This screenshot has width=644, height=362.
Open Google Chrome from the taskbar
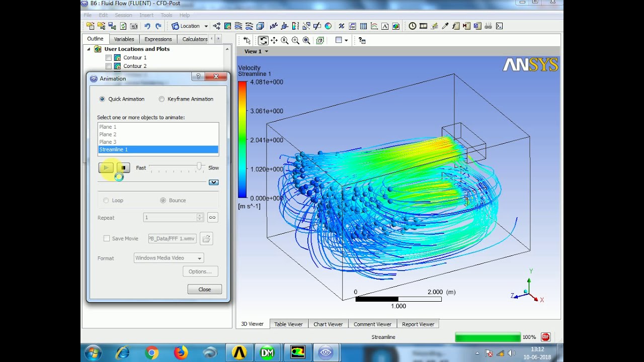point(151,353)
